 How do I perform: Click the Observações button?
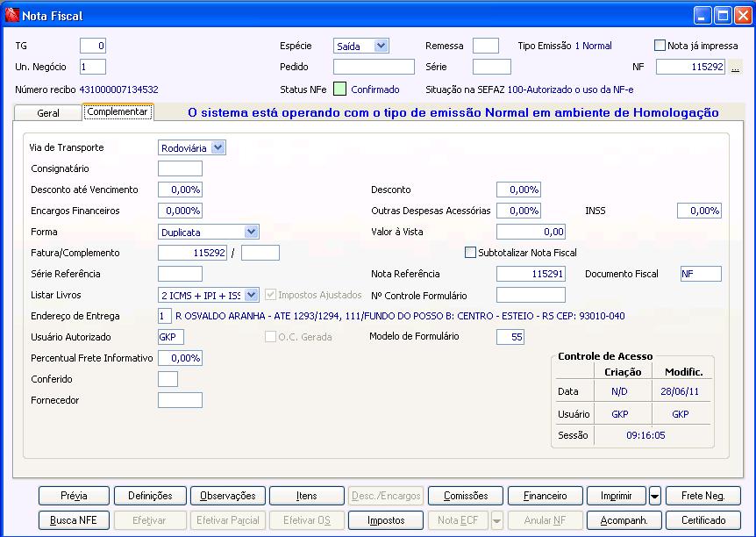pos(227,496)
